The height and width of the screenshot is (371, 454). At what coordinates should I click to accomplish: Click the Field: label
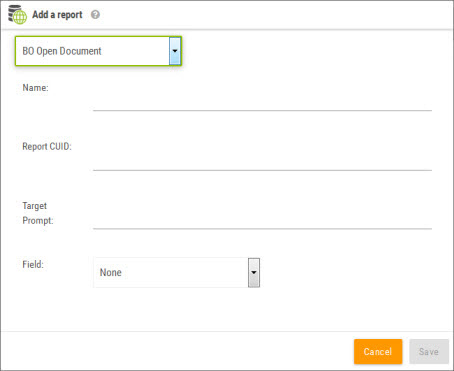click(33, 264)
